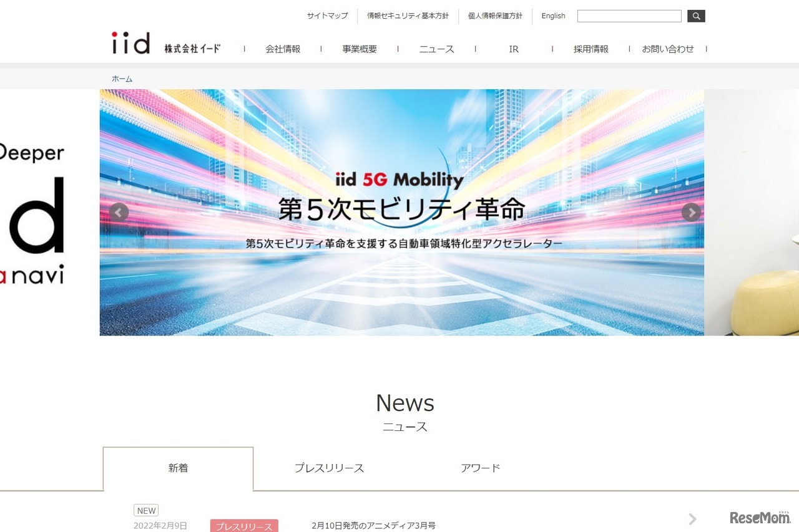The width and height of the screenshot is (799, 532).
Task: Select ニュース from the navigation menu
Action: tap(436, 49)
